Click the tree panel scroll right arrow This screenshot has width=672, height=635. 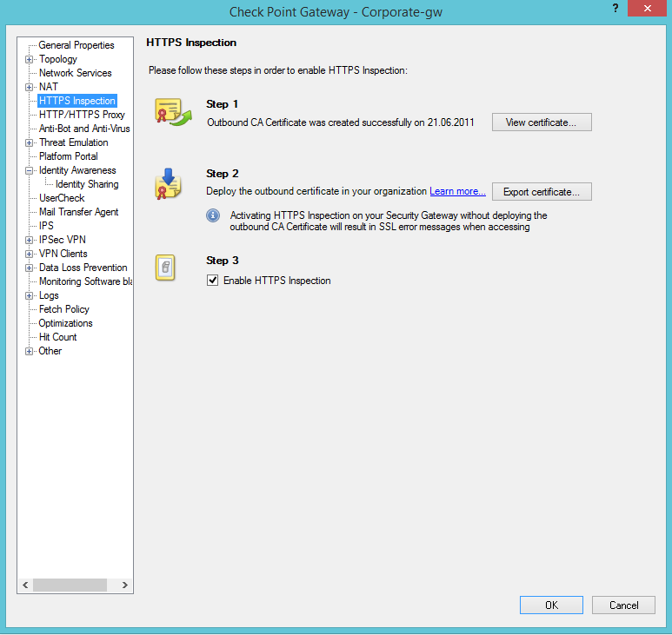125,585
